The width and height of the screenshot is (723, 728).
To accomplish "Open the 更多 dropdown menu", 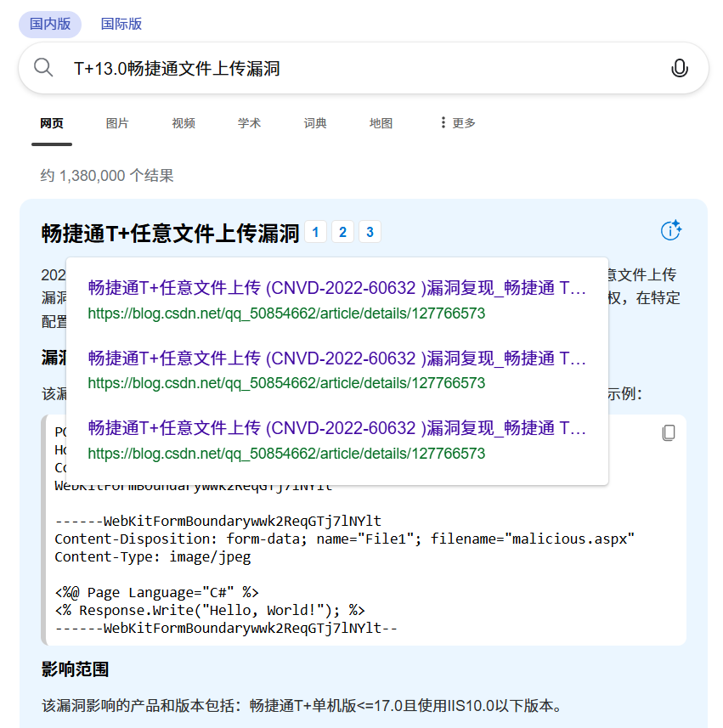I will point(457,122).
